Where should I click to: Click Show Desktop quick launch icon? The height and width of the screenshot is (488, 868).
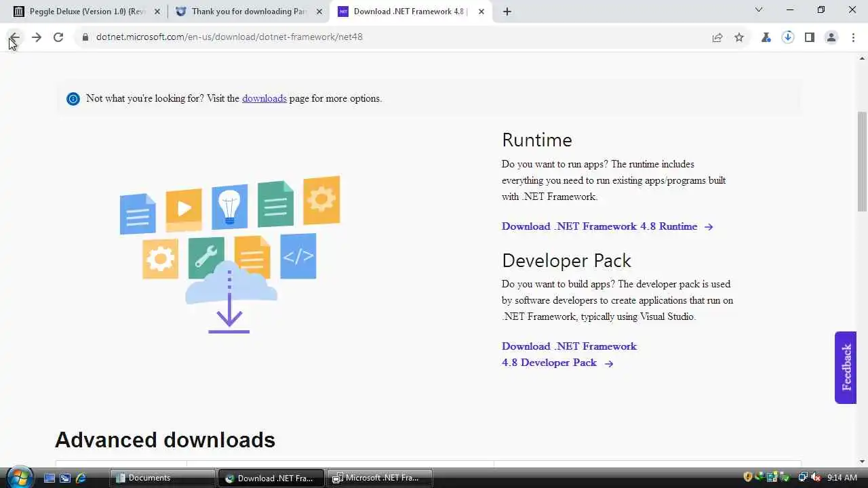(50, 478)
